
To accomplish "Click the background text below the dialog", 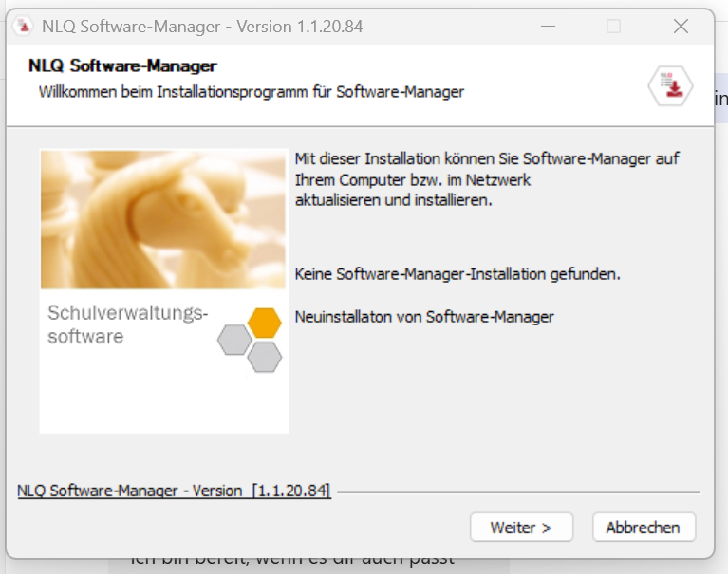I will click(294, 560).
